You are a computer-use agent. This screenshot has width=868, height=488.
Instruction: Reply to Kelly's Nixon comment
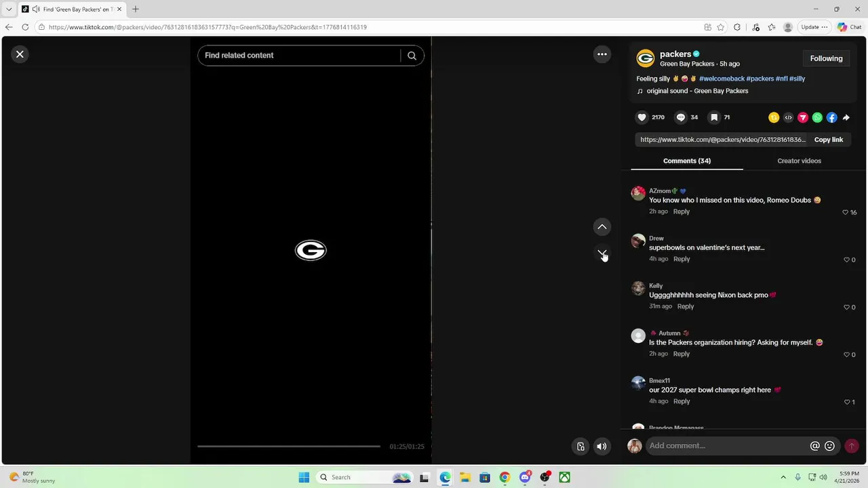[685, 306]
